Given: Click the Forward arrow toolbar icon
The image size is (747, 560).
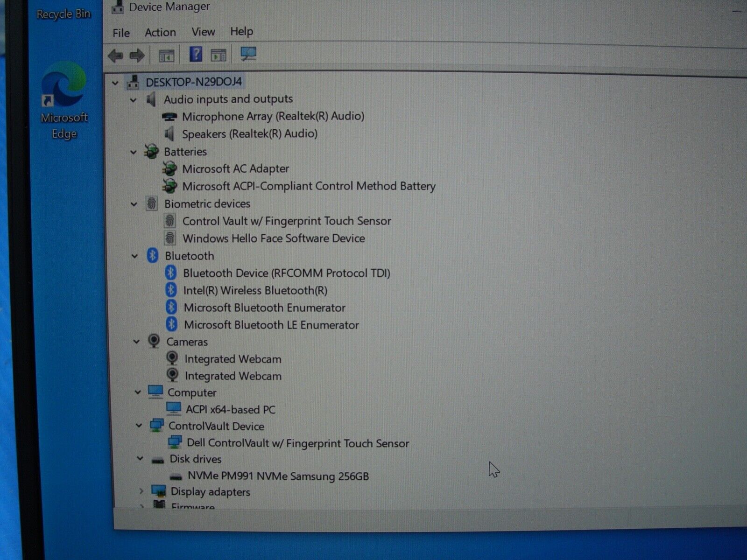Looking at the screenshot, I should [x=137, y=56].
